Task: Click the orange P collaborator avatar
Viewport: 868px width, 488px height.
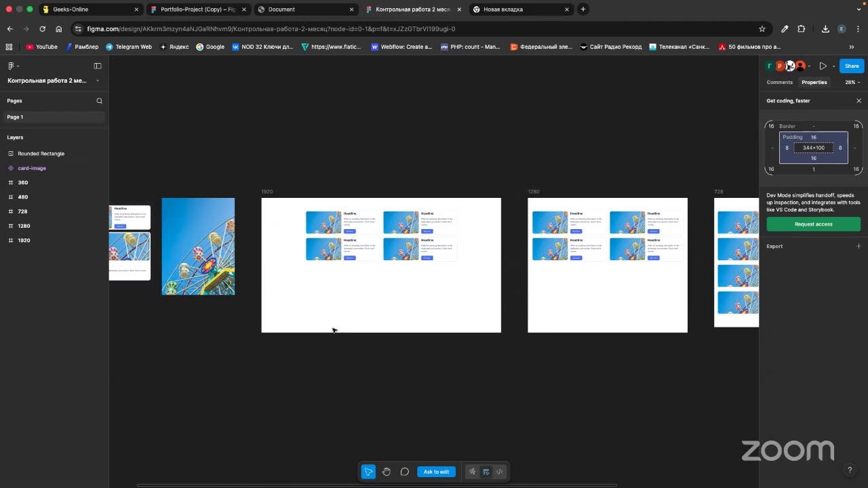Action: click(780, 66)
